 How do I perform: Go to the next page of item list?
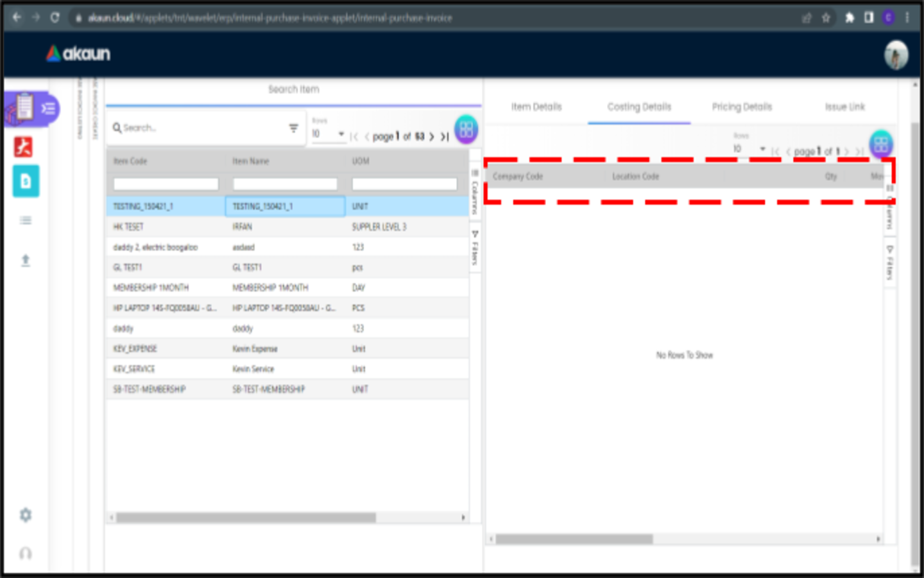point(432,136)
